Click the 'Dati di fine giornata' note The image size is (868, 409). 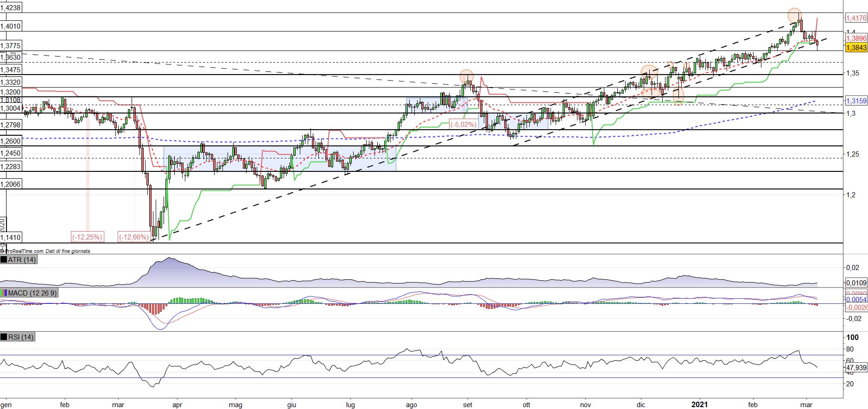click(x=68, y=251)
